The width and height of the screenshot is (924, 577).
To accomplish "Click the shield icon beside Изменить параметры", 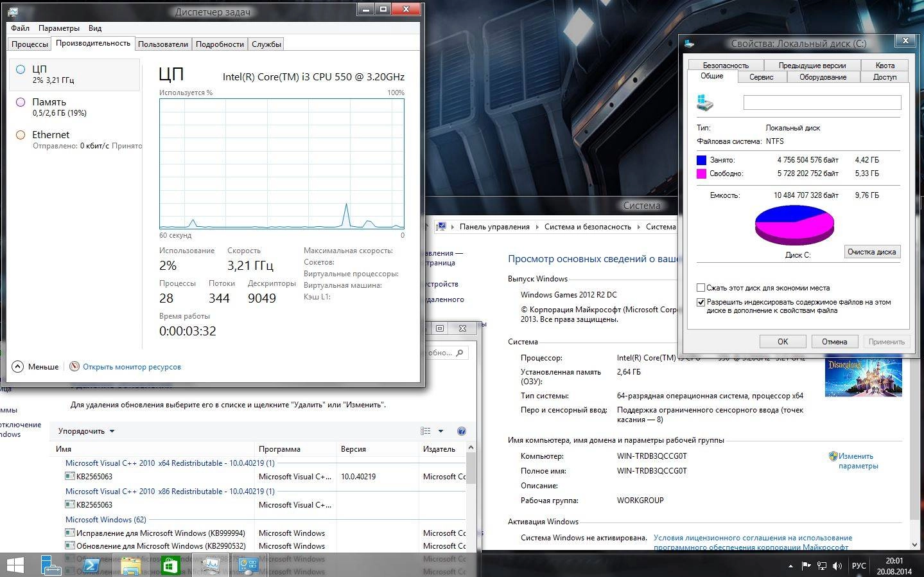I will coord(833,456).
